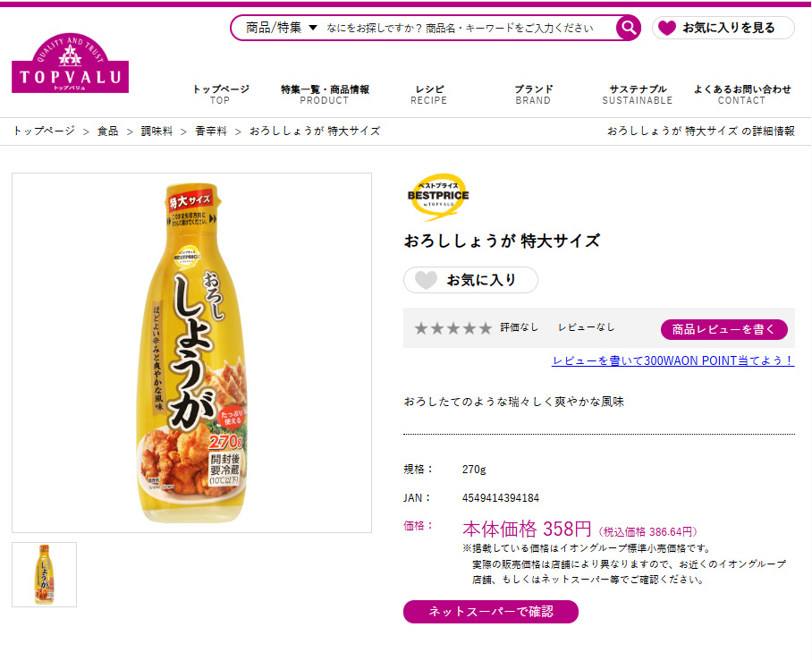Screen dimensions: 812x661
Task: Go to 調味料 breadcrumb link
Action: [156, 131]
